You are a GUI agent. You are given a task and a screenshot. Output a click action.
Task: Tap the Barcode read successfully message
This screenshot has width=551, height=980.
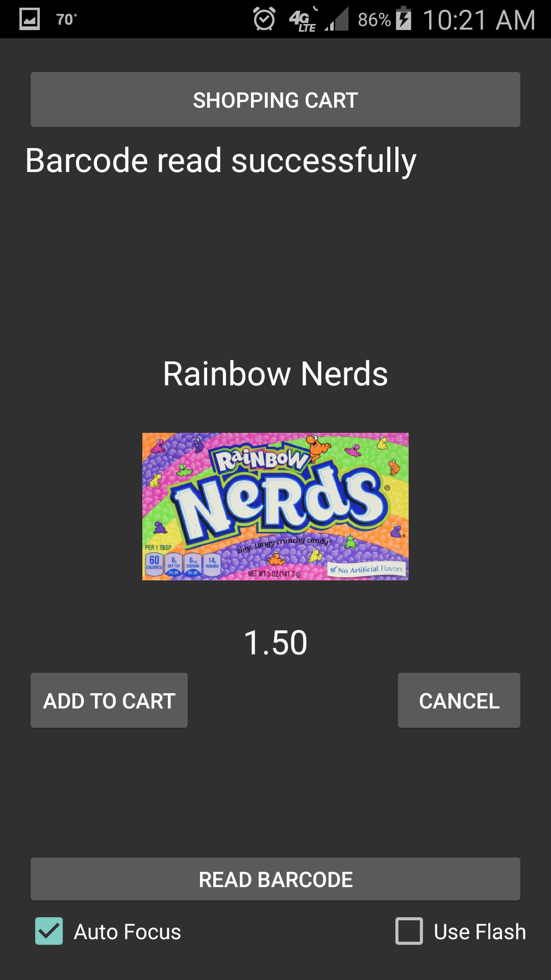coord(221,161)
